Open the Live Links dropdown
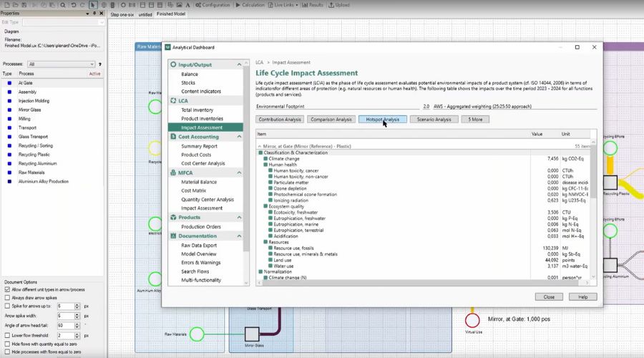Viewport: 644px width, 358px height. point(283,5)
